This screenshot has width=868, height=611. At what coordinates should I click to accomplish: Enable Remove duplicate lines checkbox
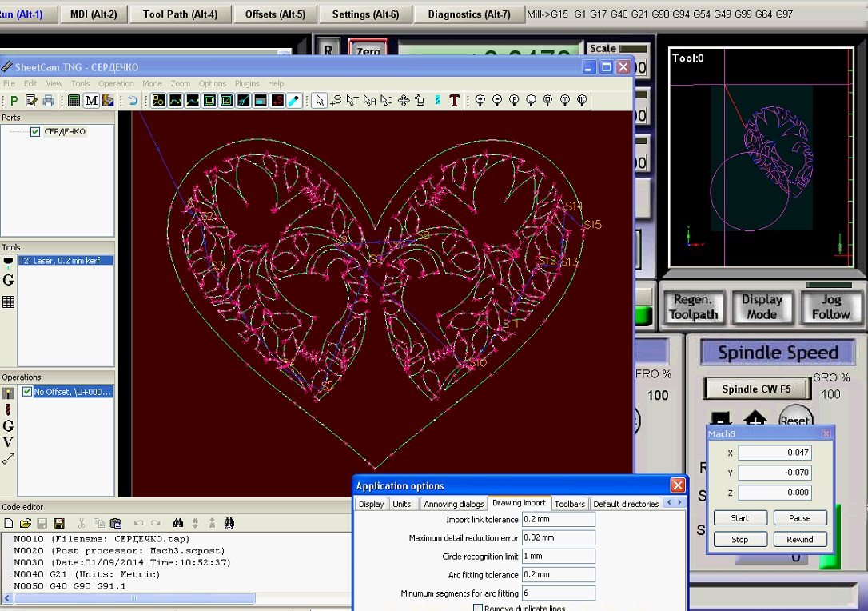pyautogui.click(x=478, y=608)
